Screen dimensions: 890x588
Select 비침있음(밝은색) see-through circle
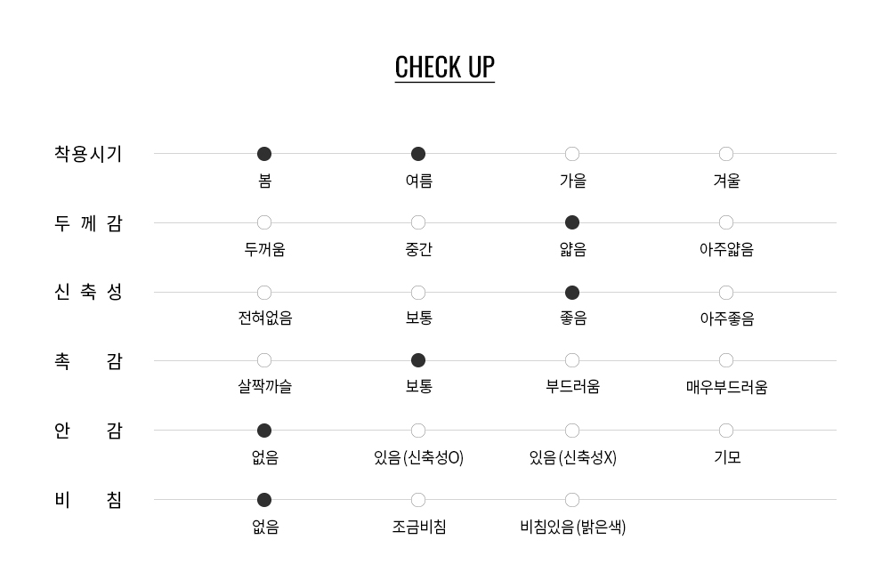pos(572,500)
